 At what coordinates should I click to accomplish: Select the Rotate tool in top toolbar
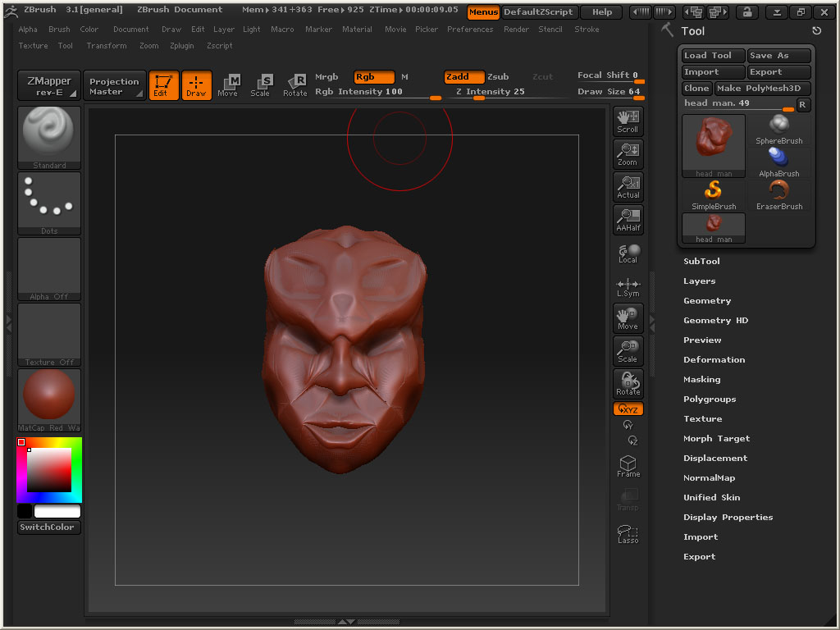coord(295,84)
